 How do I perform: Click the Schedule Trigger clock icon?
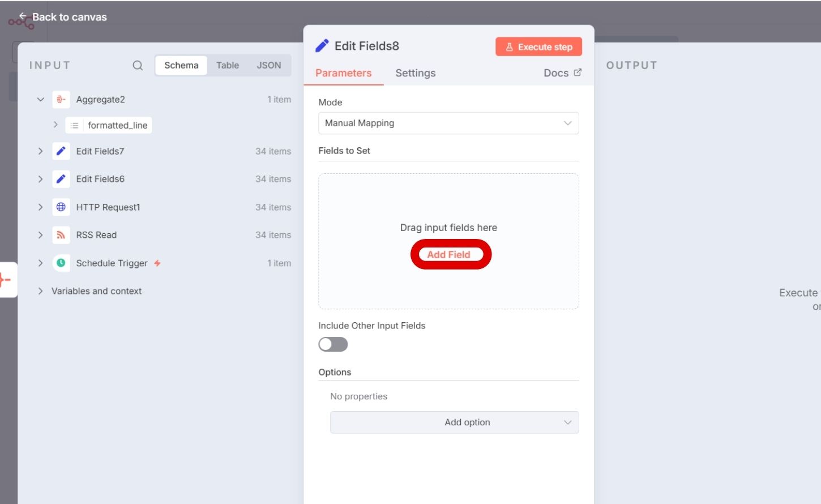62,263
